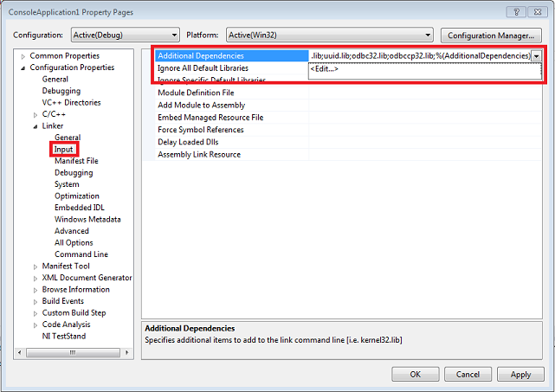Select All Options under Linker
The image size is (555, 392).
point(74,242)
